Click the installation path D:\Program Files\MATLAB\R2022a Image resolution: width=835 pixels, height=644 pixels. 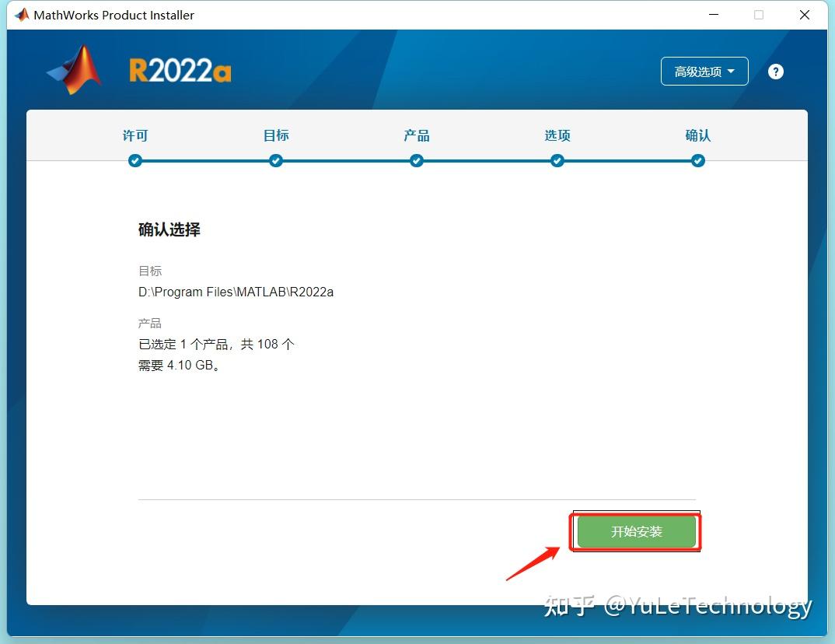[235, 292]
